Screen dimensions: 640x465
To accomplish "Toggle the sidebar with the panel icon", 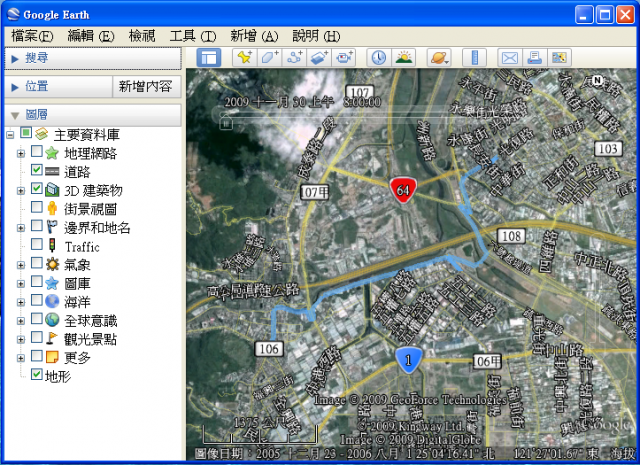I will (x=209, y=58).
